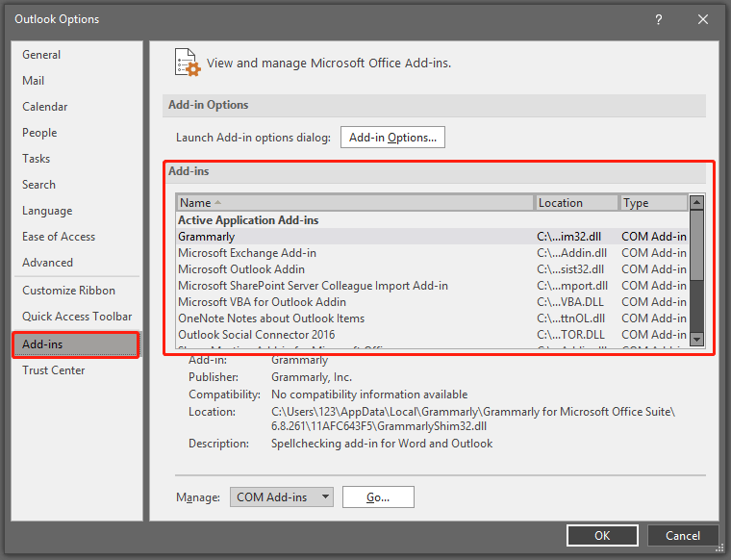The image size is (731, 560).
Task: Sort add-ins by Name column header
Action: click(355, 203)
